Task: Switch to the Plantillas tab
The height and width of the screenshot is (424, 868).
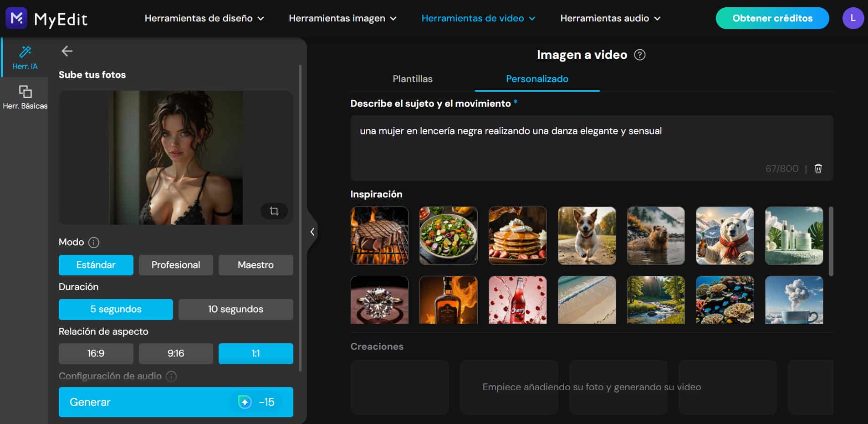Action: click(x=413, y=78)
